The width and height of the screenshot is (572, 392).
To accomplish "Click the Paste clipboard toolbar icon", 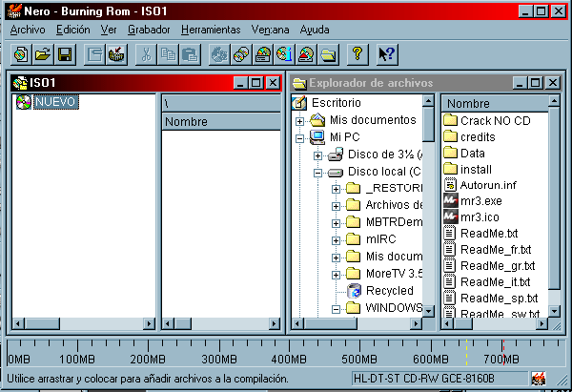I will pyautogui.click(x=190, y=54).
